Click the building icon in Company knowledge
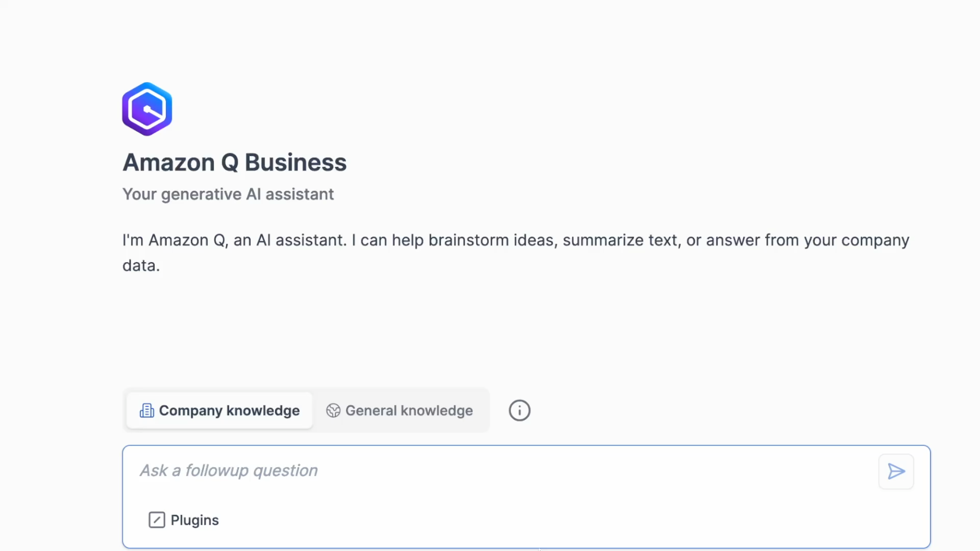This screenshot has height=551, width=980. coord(147,411)
